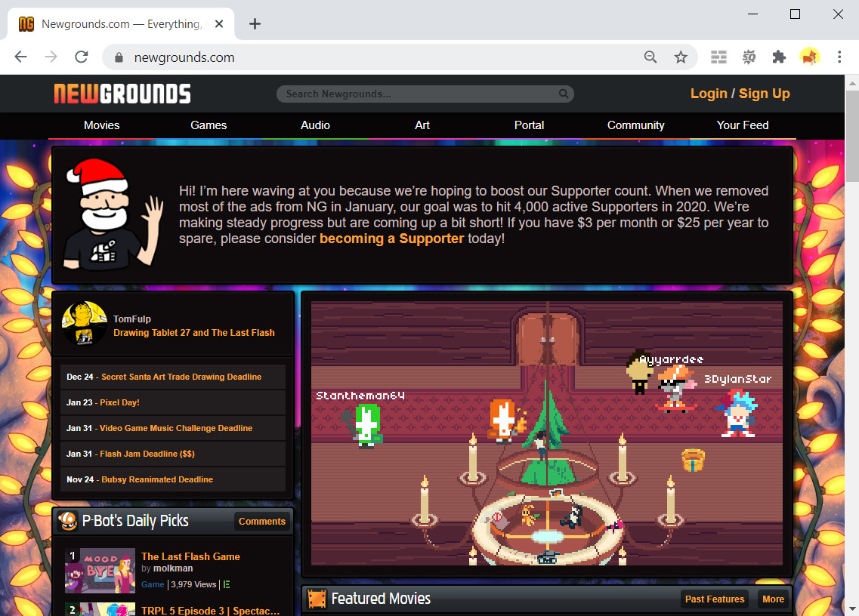Open the Pixel Day! event
This screenshot has width=859, height=616.
pyautogui.click(x=119, y=402)
